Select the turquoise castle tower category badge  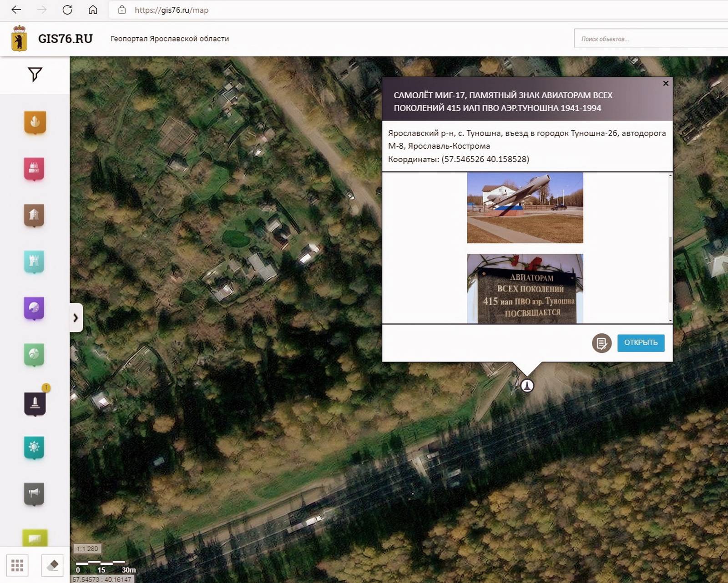(x=34, y=261)
